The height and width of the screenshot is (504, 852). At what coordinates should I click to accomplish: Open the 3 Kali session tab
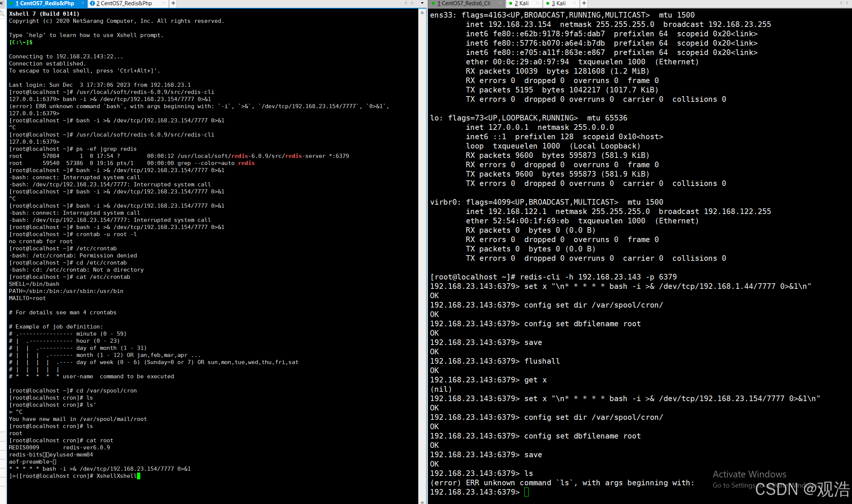tap(558, 3)
